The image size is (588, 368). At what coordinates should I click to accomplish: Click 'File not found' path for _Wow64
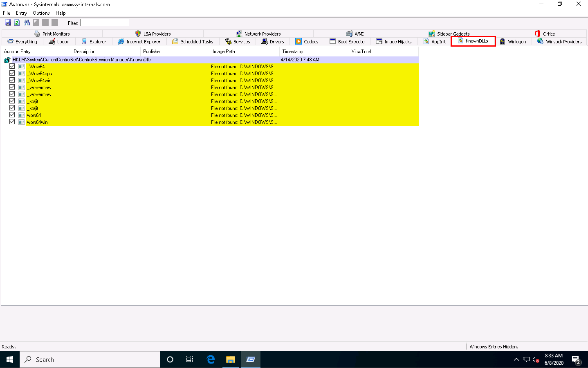coord(244,67)
